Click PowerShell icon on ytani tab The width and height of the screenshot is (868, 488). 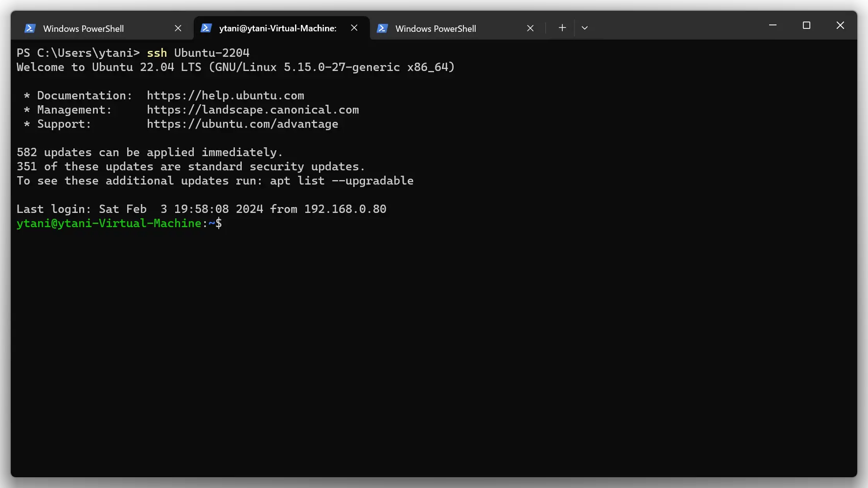coord(206,28)
